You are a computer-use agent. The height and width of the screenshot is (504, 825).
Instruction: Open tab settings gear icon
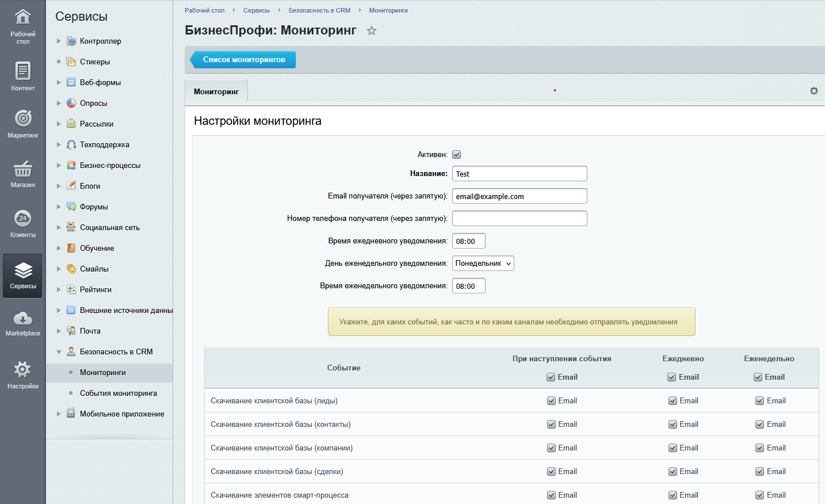[x=814, y=91]
